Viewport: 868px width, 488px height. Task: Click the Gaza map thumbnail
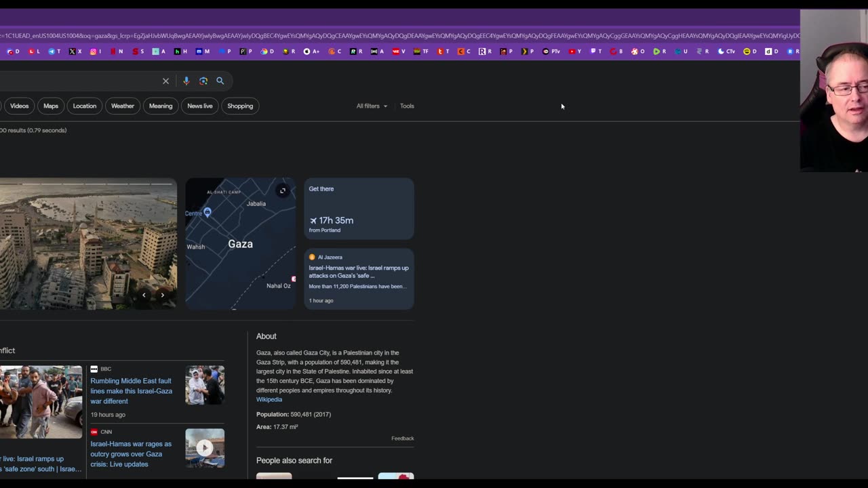pos(241,244)
